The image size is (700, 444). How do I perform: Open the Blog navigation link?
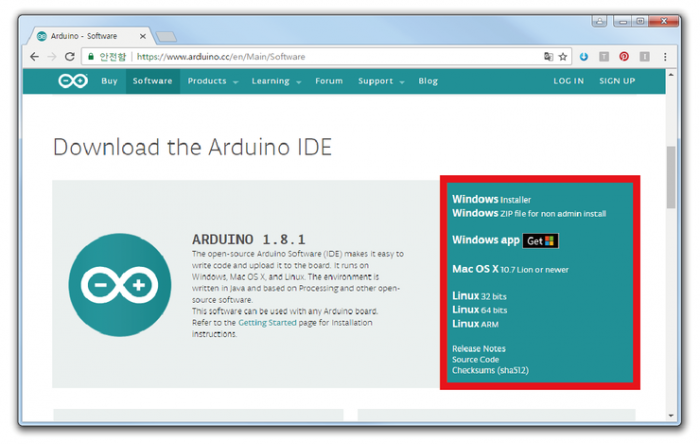428,81
